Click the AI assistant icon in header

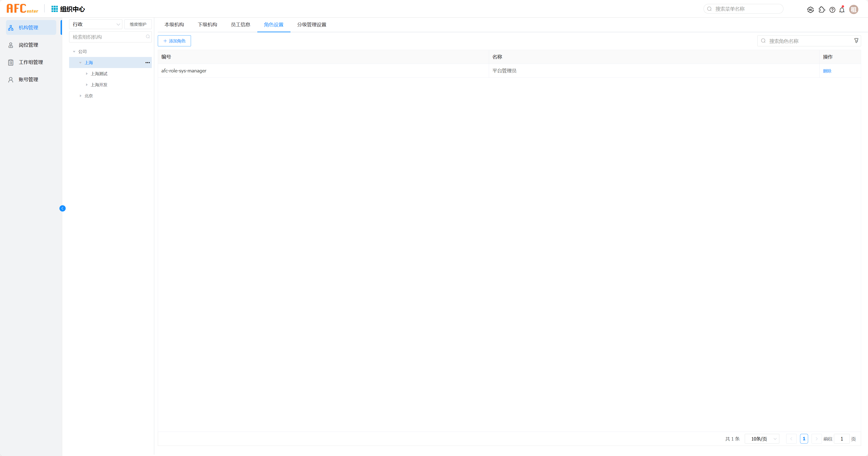coord(810,10)
